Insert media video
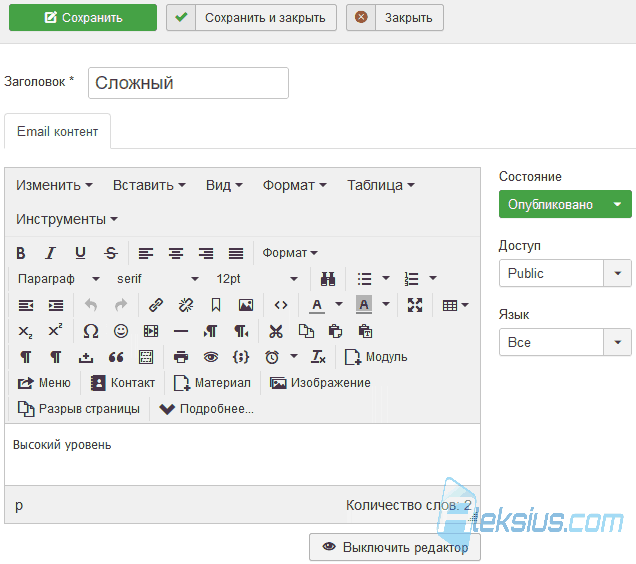Viewport: 636px width, 564px height. [151, 332]
